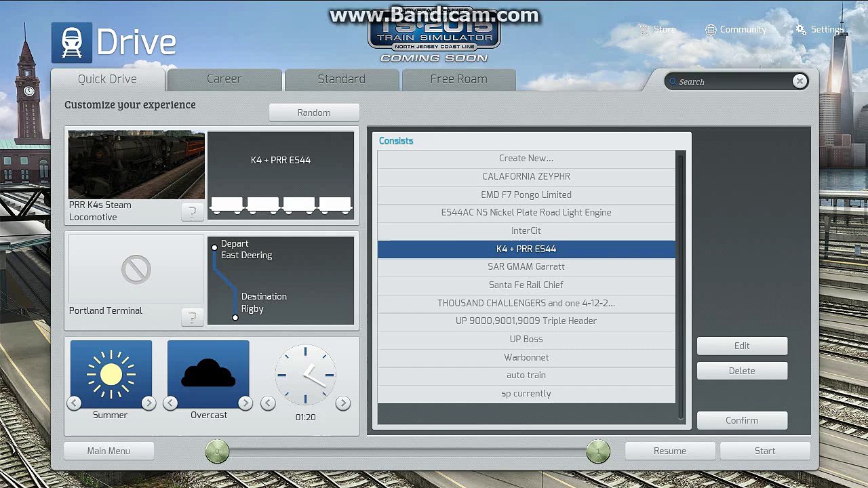Image resolution: width=868 pixels, height=488 pixels.
Task: Click the magnifier icon in search box
Action: click(673, 82)
